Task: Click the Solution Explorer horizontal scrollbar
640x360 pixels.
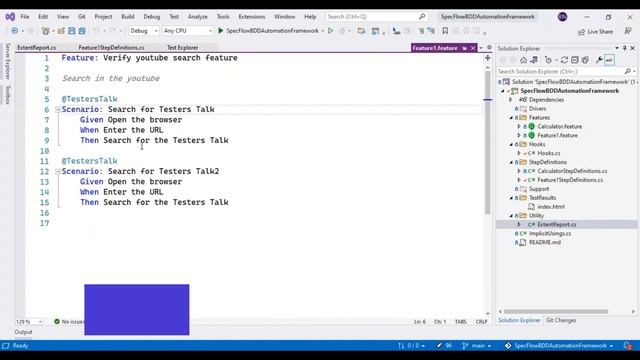Action: point(556,311)
